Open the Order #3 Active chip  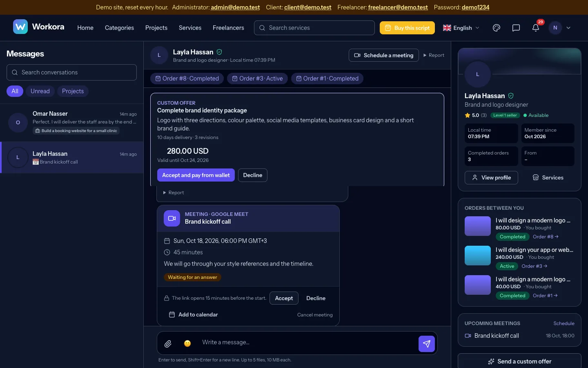coord(257,79)
